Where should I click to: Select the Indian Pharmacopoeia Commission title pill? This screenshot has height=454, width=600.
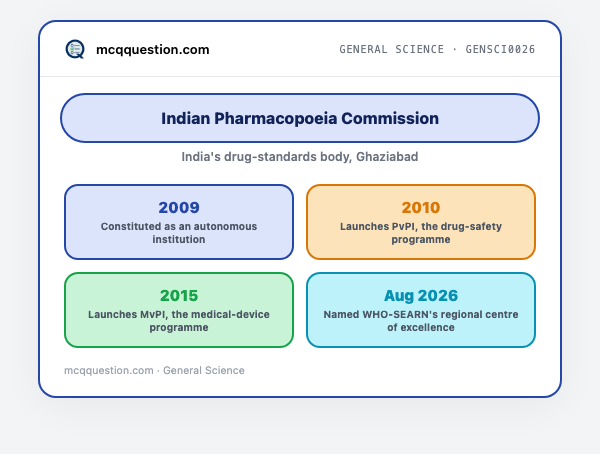[300, 118]
